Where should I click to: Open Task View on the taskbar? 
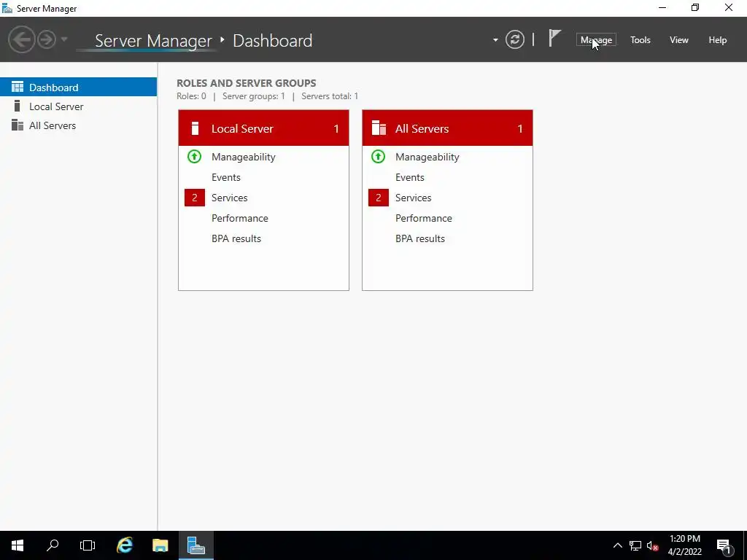point(88,545)
